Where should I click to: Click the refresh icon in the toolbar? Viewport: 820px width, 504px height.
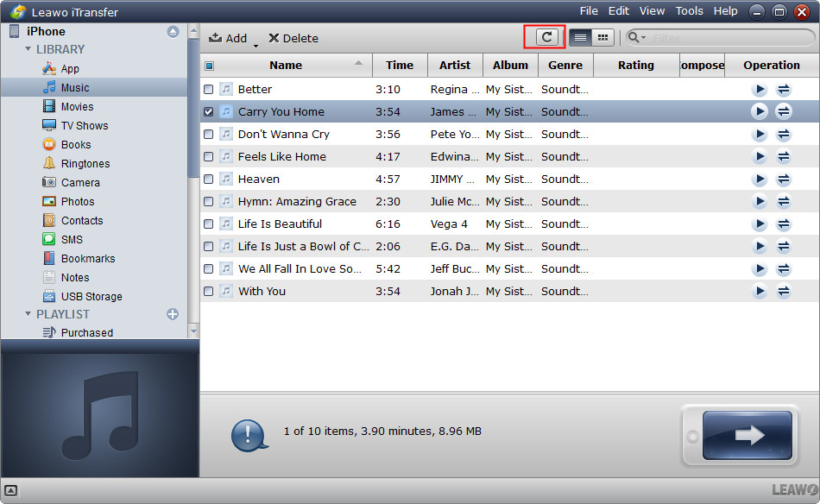(x=546, y=37)
